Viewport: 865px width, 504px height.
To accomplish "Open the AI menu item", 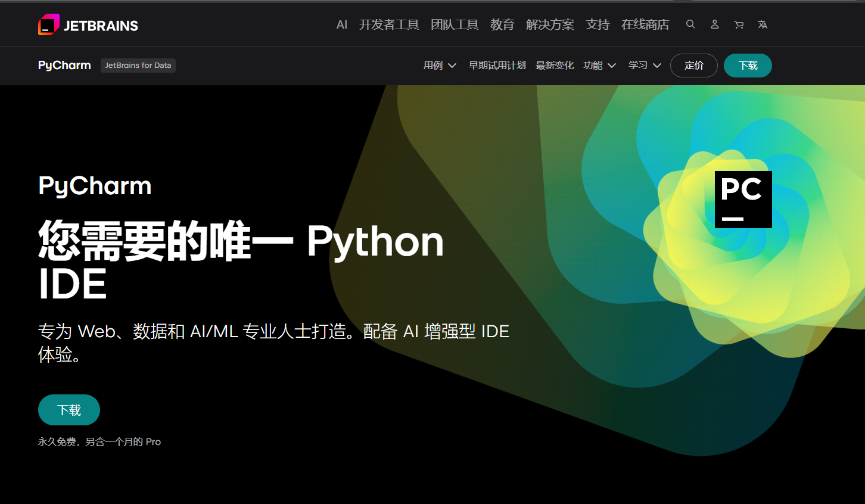I will (342, 24).
